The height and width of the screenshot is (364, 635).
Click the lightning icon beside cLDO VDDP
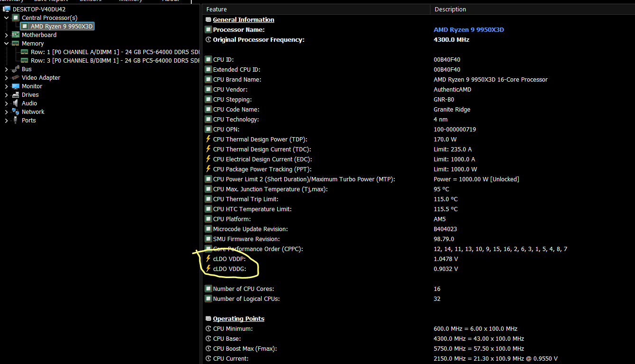pyautogui.click(x=208, y=259)
